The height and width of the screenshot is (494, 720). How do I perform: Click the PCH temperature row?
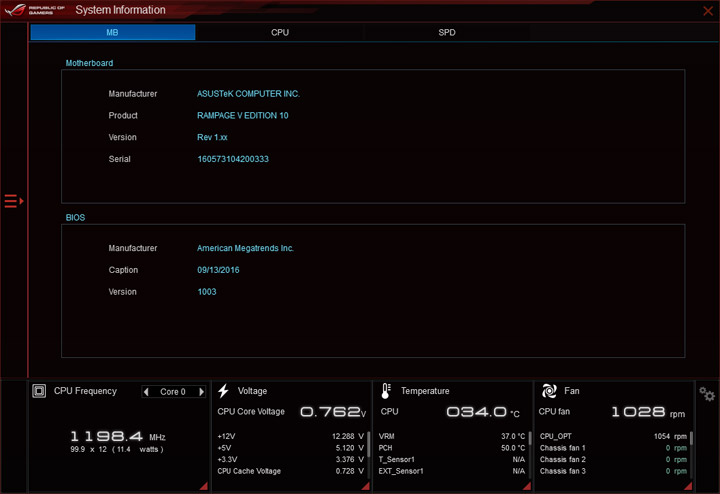tap(452, 448)
